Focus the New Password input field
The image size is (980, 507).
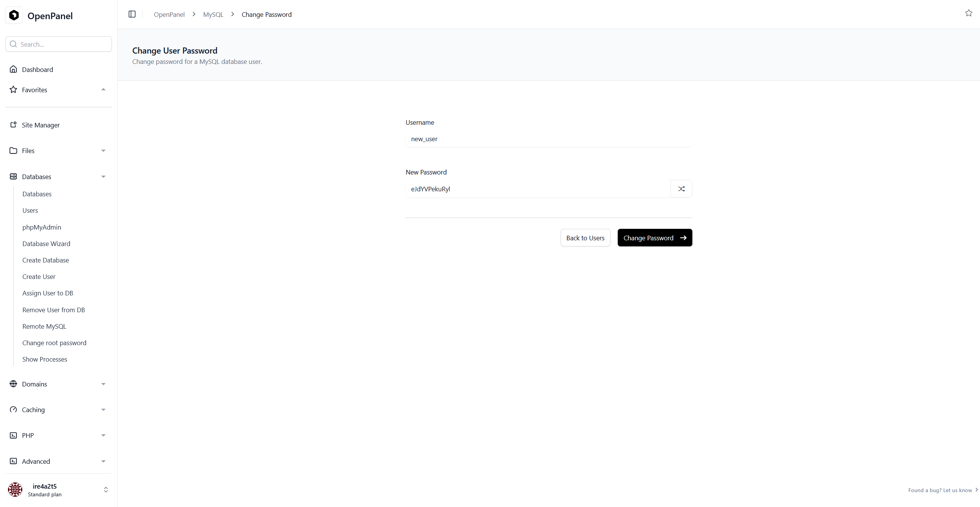tap(537, 189)
